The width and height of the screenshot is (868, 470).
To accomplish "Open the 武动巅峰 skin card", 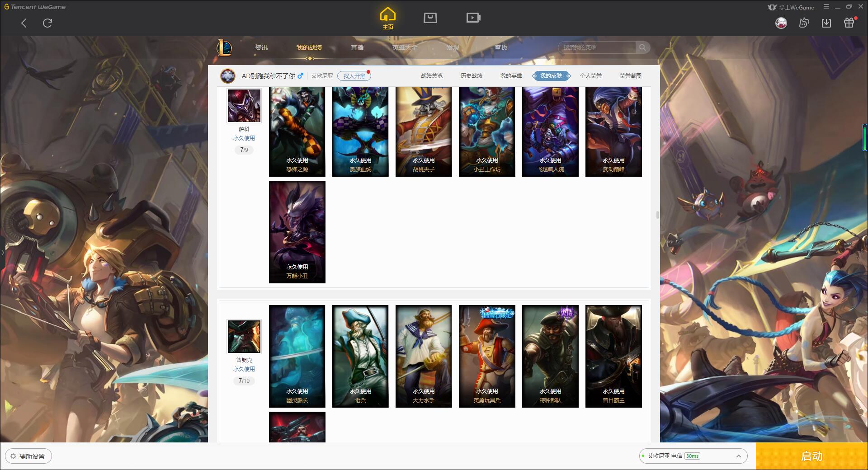I will [613, 131].
